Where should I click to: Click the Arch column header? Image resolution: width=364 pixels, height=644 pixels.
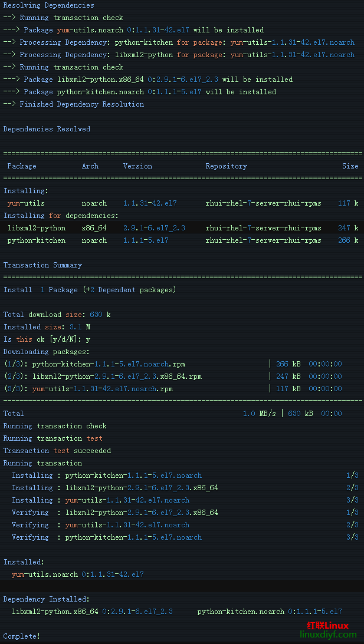tap(90, 166)
